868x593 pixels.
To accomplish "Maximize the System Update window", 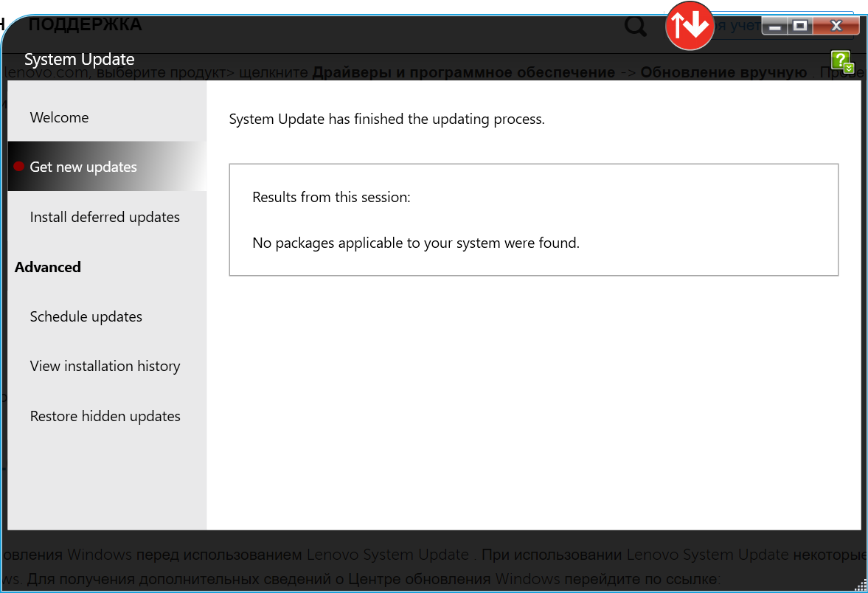I will [x=800, y=26].
